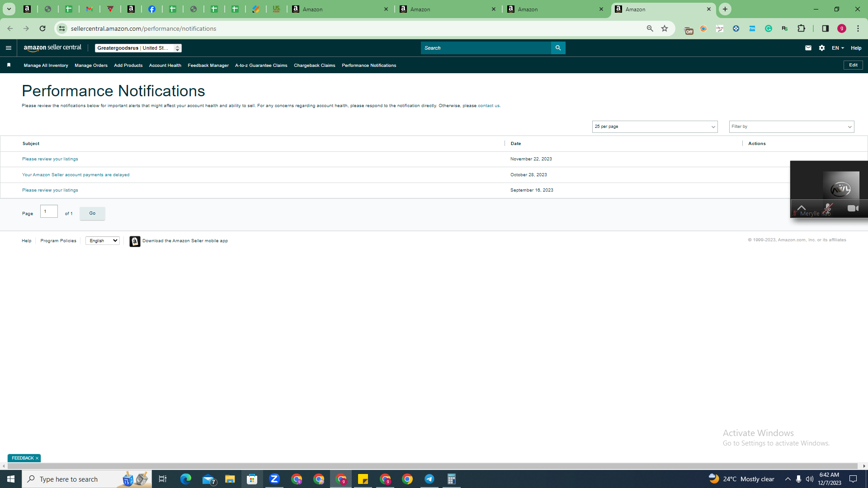Open Feedback Manager

point(208,66)
